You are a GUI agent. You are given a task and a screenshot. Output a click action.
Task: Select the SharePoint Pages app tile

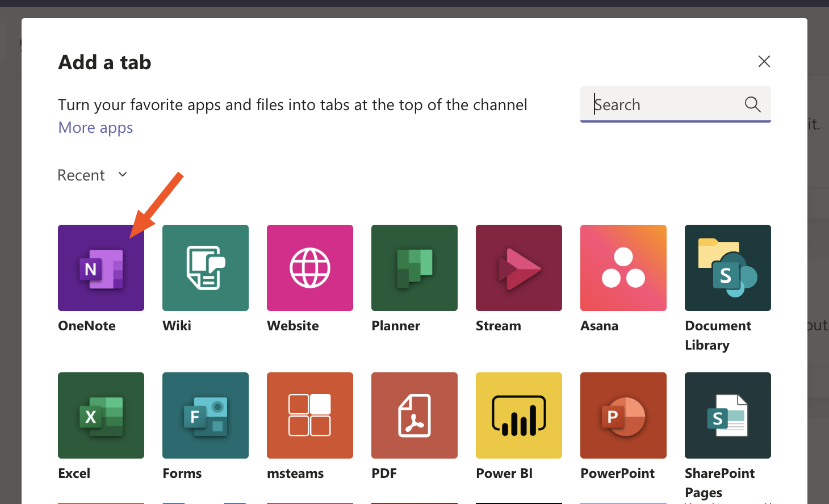(x=728, y=415)
